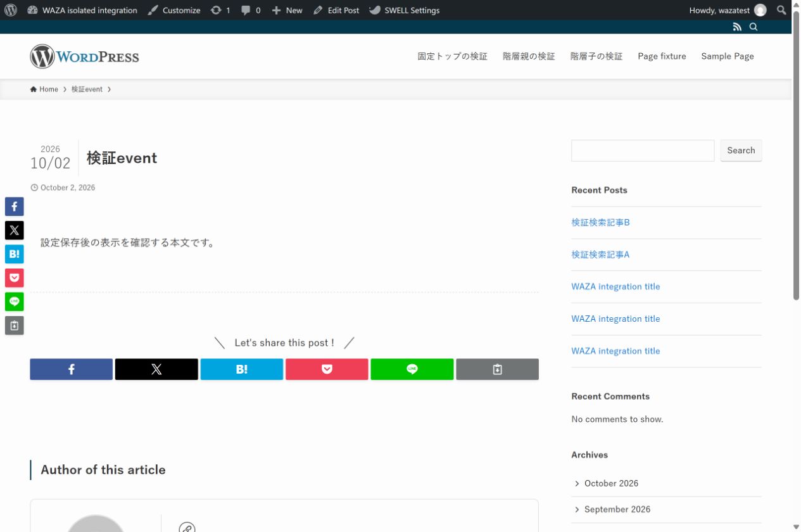Click wide Hatena B! share button
This screenshot has height=532, width=801.
242,369
